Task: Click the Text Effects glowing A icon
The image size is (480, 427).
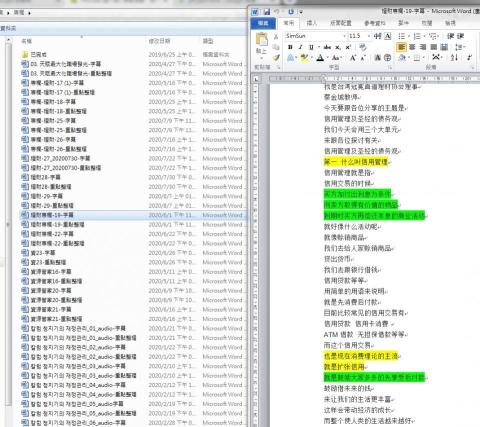Action: (x=291, y=58)
